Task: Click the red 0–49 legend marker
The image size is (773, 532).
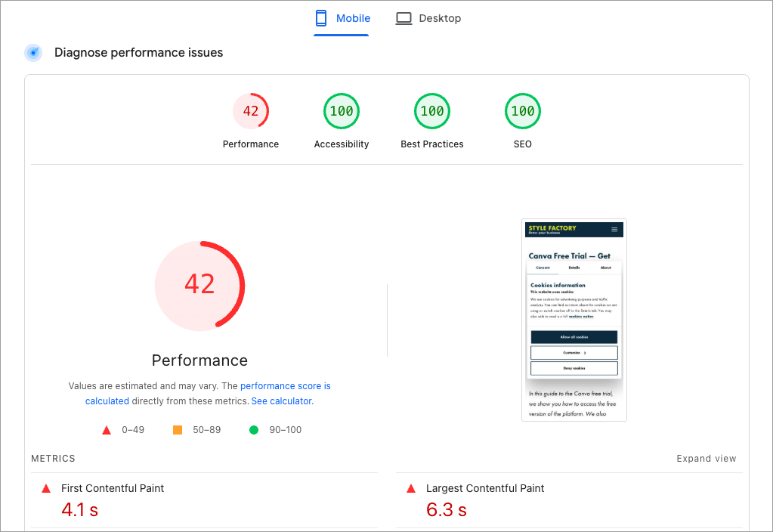Action: click(x=106, y=429)
